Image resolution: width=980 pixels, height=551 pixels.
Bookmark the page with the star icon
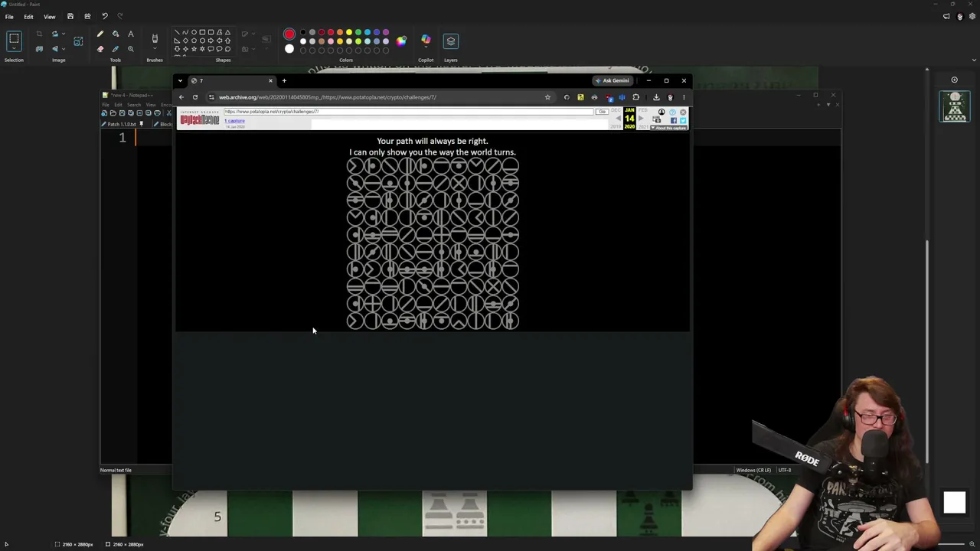(547, 97)
